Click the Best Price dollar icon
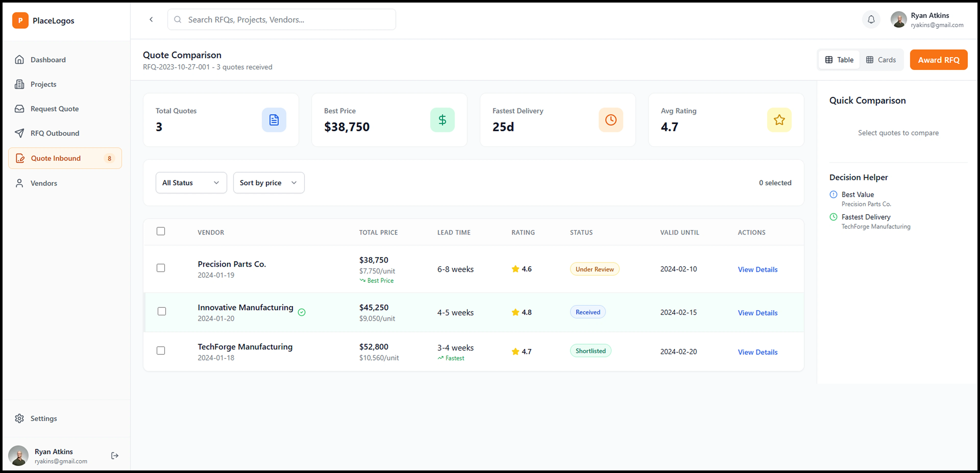Image resolution: width=980 pixels, height=473 pixels. coord(442,120)
